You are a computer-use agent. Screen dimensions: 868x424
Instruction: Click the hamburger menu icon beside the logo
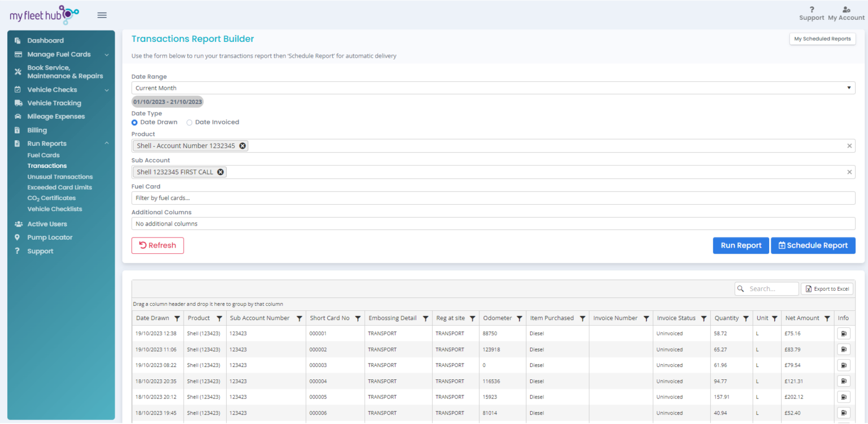102,15
